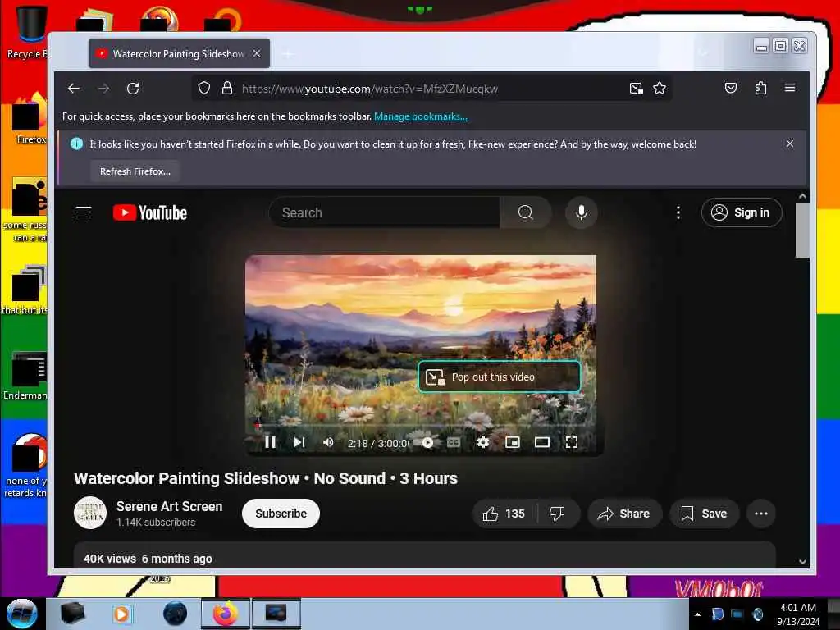This screenshot has width=840, height=630.
Task: Open more actions ellipsis menu
Action: (x=760, y=514)
